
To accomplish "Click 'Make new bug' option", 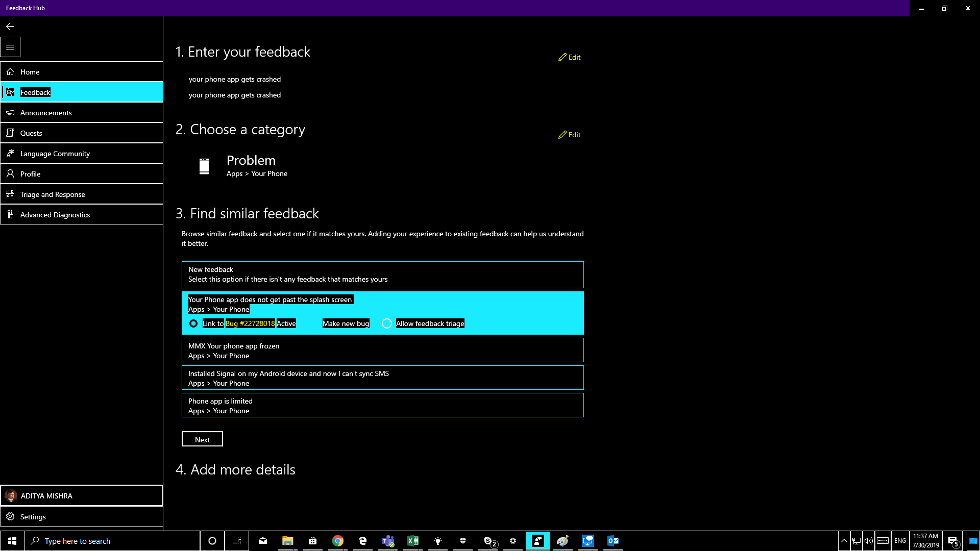I will pyautogui.click(x=346, y=323).
